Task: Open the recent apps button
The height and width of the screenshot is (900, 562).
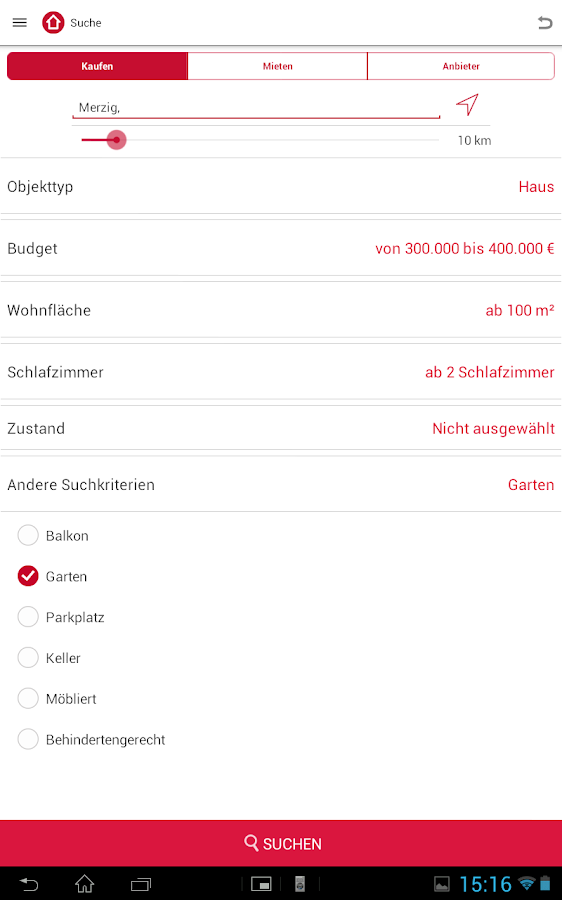Action: click(141, 884)
